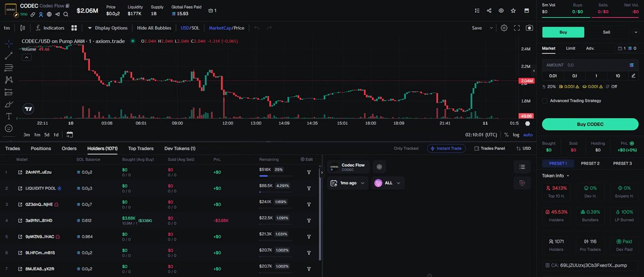
Task: Open the ALL filter dropdown
Action: 388,183
